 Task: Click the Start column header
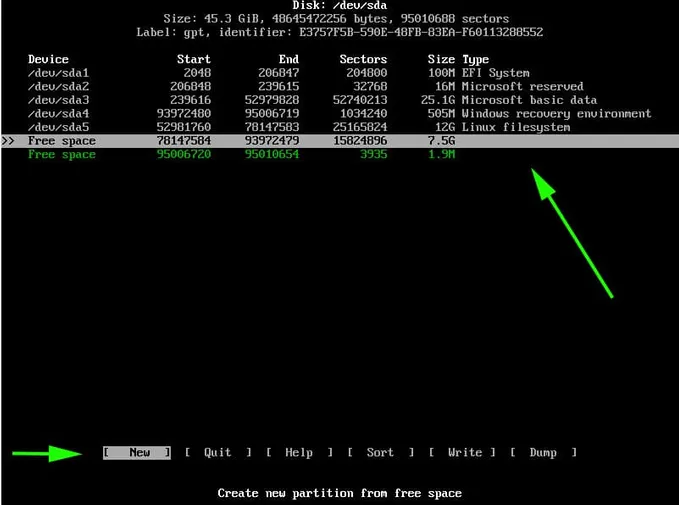coord(193,60)
